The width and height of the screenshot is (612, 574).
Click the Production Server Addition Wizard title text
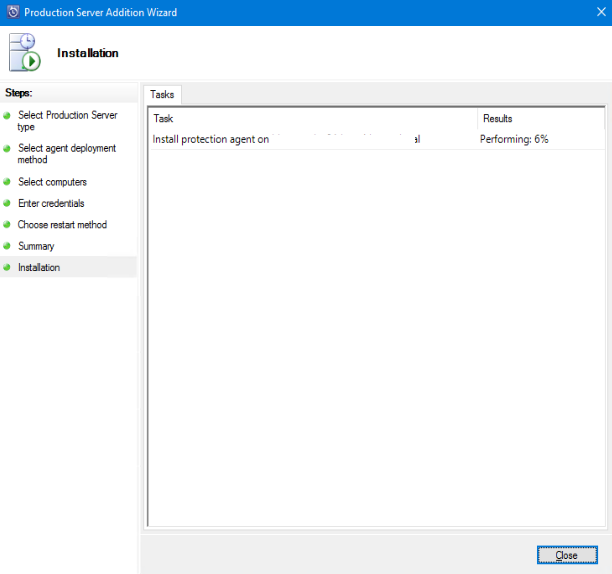(x=101, y=12)
